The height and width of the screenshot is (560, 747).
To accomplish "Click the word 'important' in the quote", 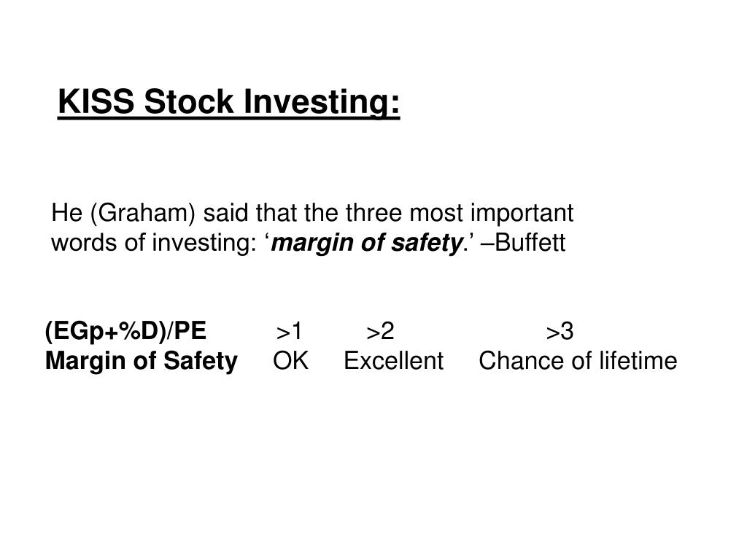I will [522, 214].
